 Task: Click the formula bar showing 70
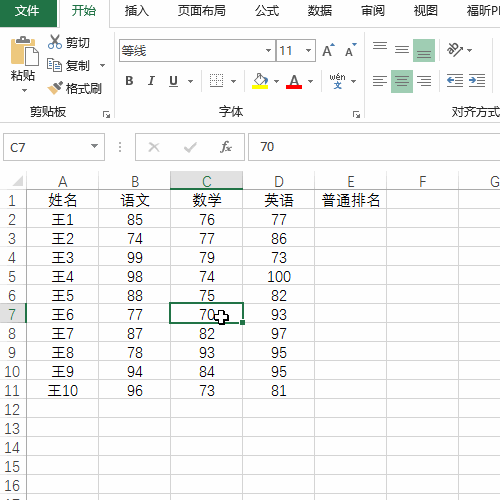(x=374, y=147)
